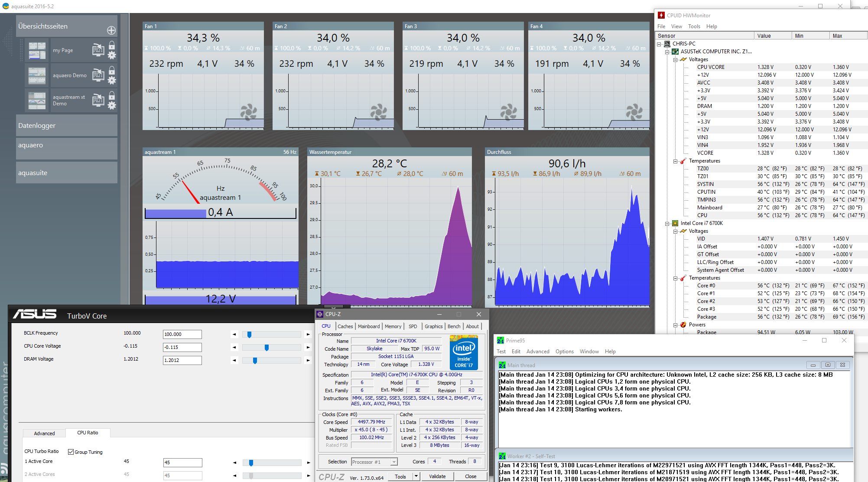Open the settings gear for aquaero Demo
The height and width of the screenshot is (482, 868).
(112, 80)
